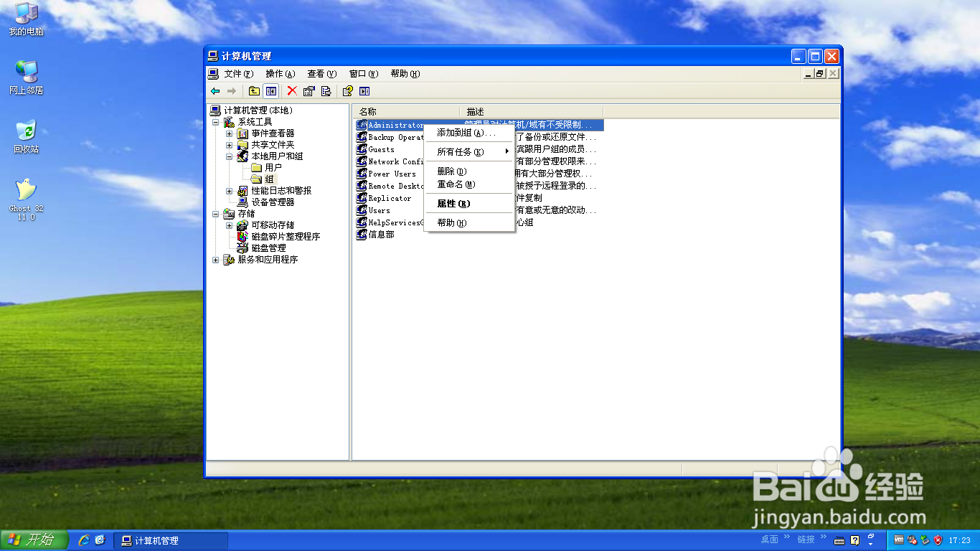Image resolution: width=980 pixels, height=551 pixels.
Task: Select the Power Users group row
Action: (x=386, y=174)
